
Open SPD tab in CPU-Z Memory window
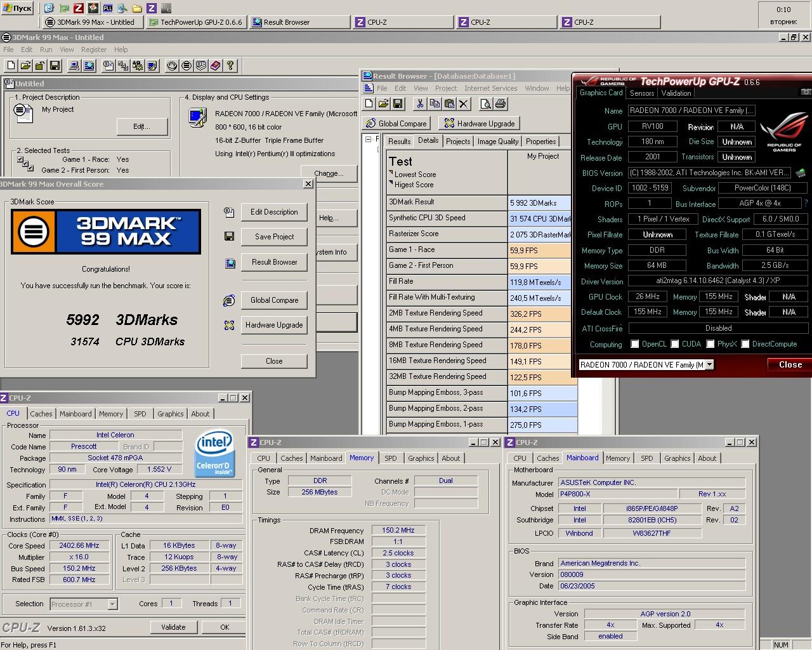[391, 458]
